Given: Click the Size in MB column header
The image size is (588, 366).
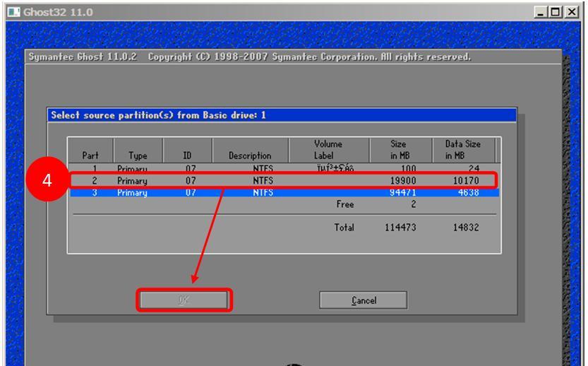Looking at the screenshot, I should [x=400, y=150].
